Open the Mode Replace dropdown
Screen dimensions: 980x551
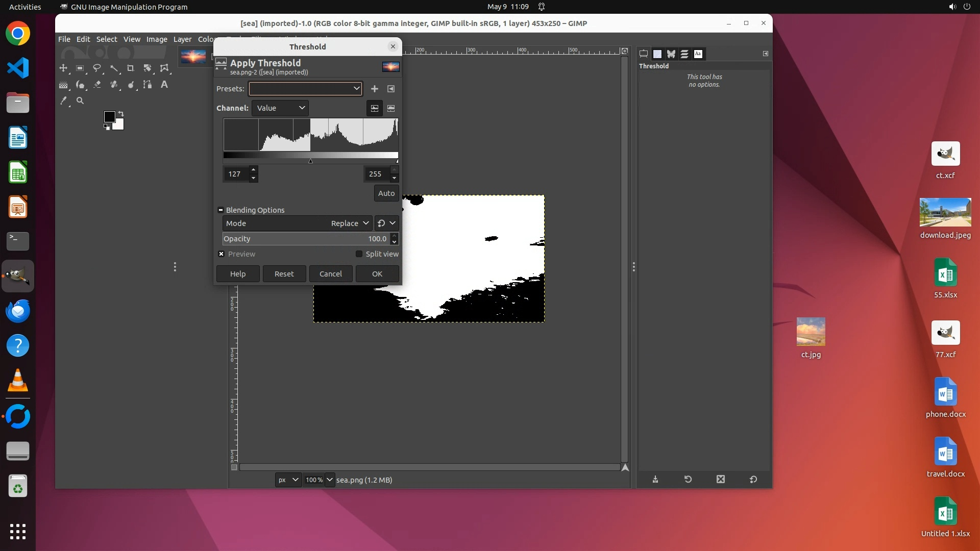pyautogui.click(x=349, y=223)
